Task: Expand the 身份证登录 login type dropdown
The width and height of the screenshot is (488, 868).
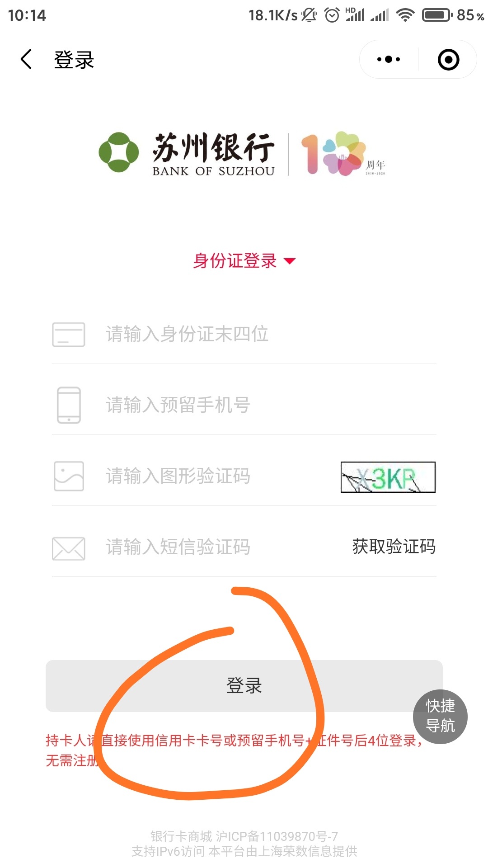Action: pyautogui.click(x=244, y=261)
